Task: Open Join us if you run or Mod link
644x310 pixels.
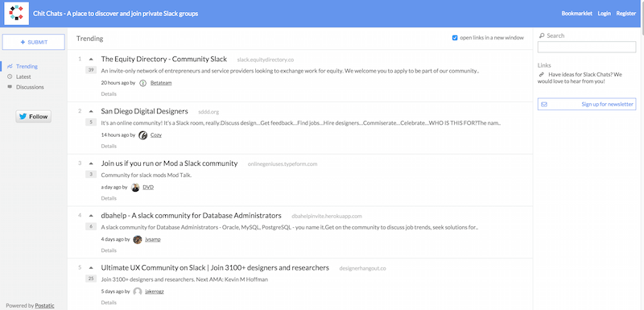Action: 169,163
